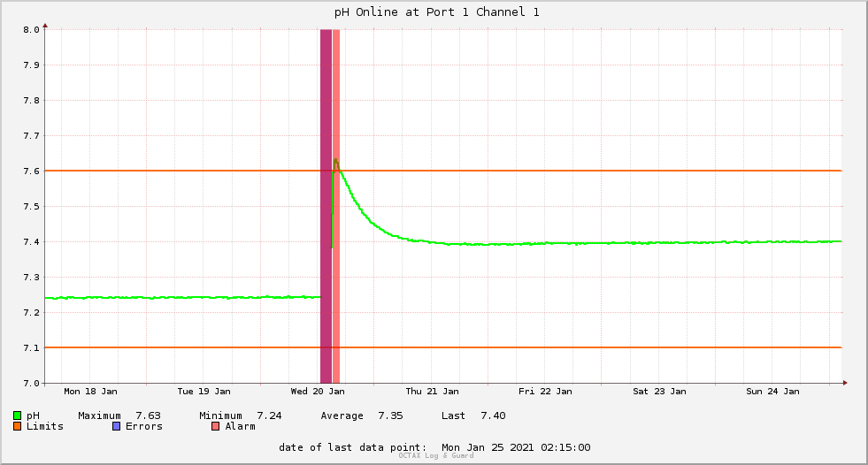
Task: Click the 7.1 y-axis label
Action: [x=31, y=348]
